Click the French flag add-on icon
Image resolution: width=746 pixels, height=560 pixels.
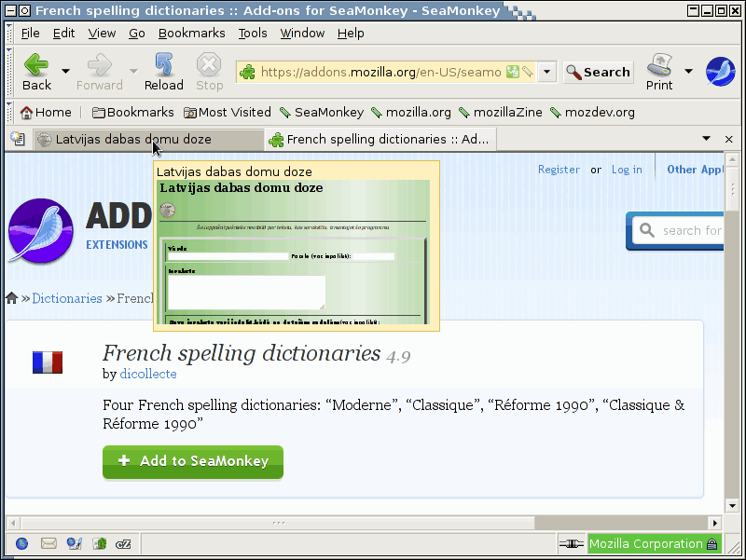point(48,362)
